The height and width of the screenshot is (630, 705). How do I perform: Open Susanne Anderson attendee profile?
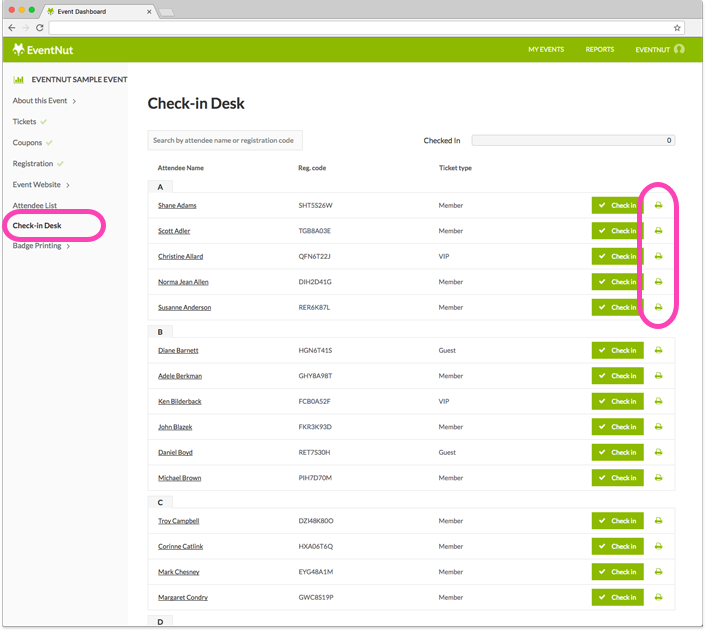[x=184, y=308]
